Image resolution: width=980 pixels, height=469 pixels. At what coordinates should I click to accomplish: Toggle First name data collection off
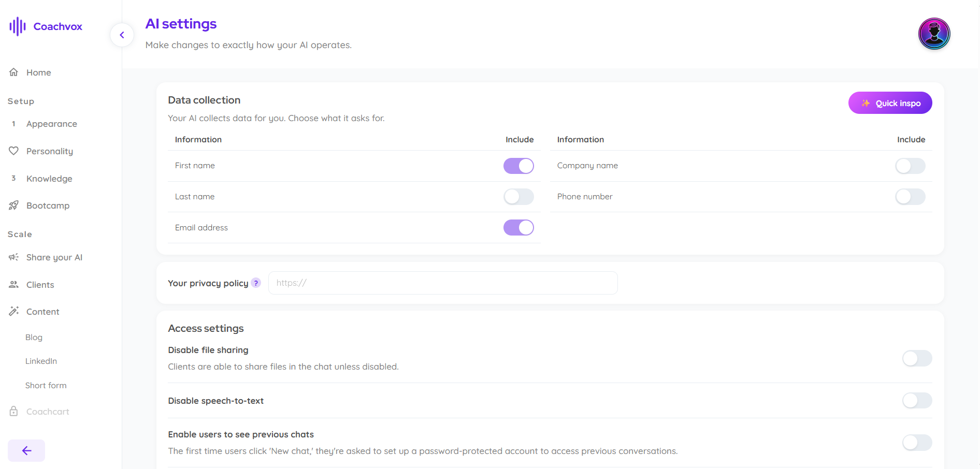click(x=518, y=166)
